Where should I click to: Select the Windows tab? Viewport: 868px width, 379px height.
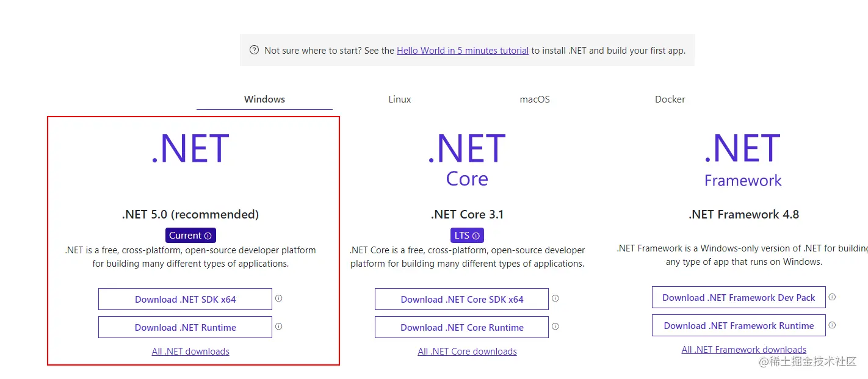264,99
